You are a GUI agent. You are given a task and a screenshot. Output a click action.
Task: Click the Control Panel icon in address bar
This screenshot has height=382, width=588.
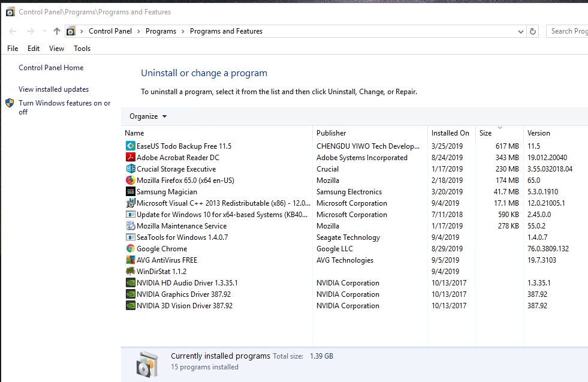pos(71,31)
